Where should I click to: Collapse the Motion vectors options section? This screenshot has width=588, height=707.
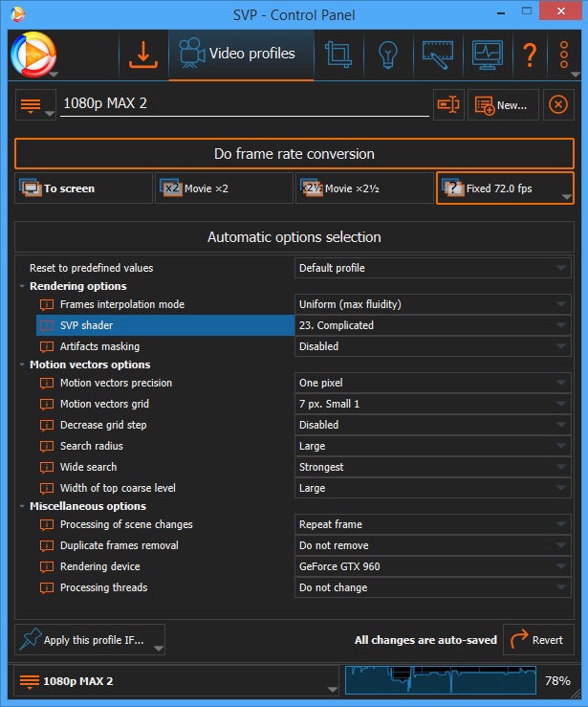(22, 365)
